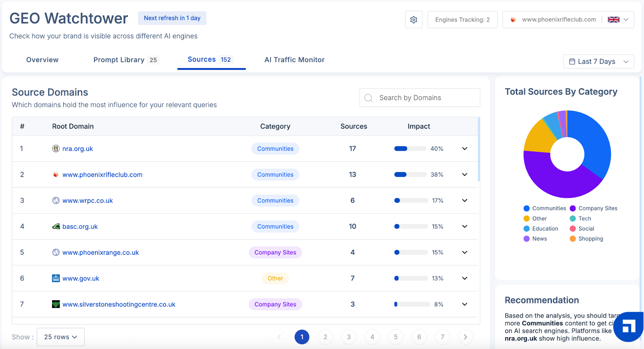Click the search magnifier icon
644x349 pixels.
point(368,98)
